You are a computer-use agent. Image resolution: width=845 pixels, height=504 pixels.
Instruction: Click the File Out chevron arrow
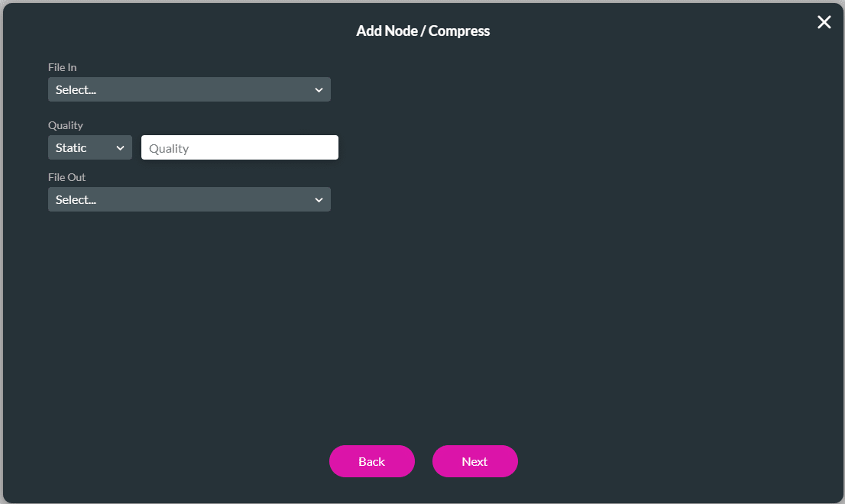click(319, 199)
